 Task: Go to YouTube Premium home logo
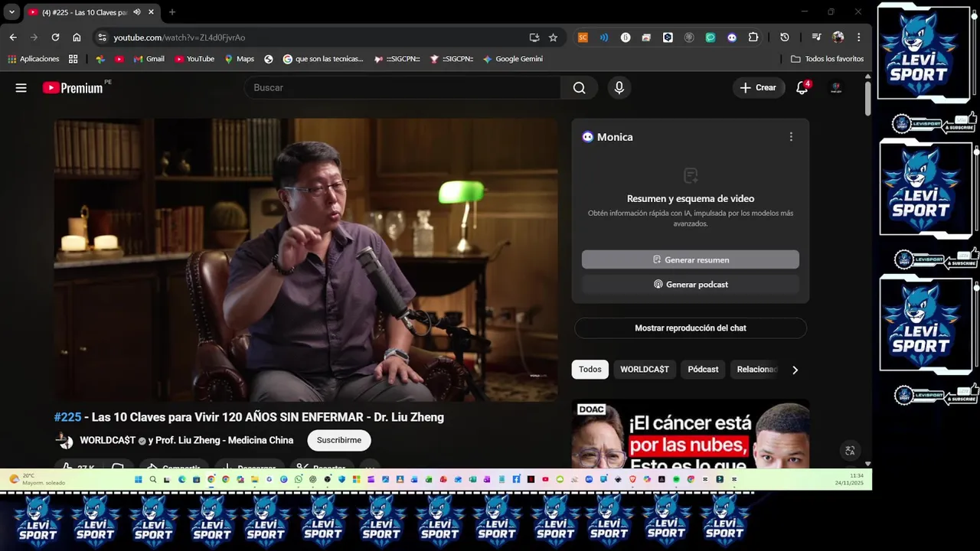click(x=73, y=88)
